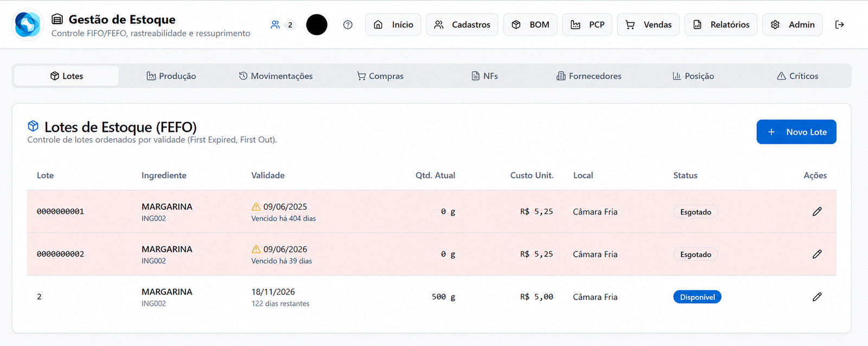Go to the Críticos tab

pyautogui.click(x=797, y=76)
